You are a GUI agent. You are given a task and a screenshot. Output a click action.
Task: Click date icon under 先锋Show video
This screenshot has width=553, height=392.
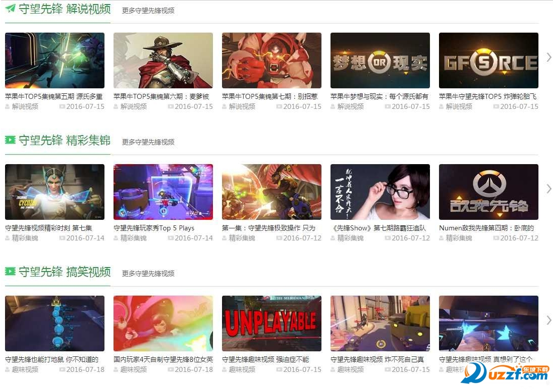tap(388, 238)
